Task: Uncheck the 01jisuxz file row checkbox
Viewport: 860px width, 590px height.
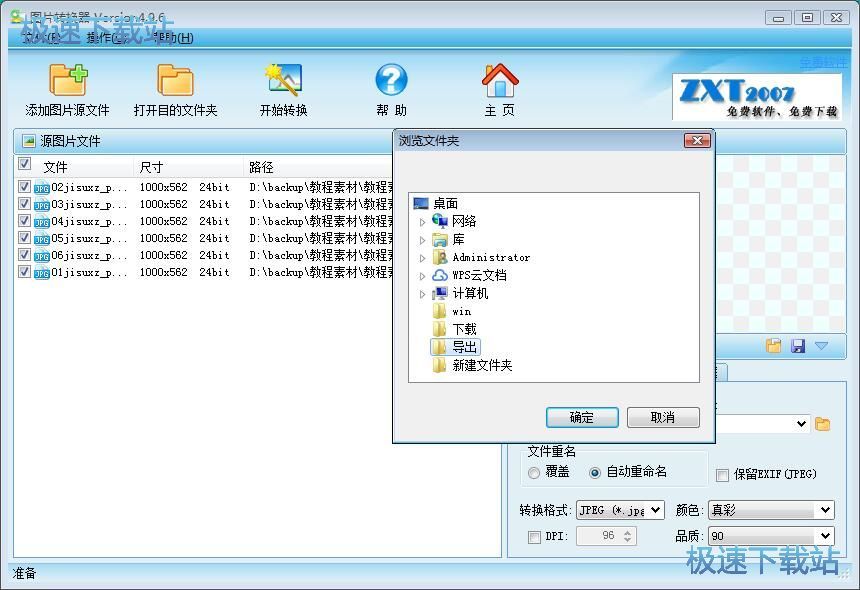Action: click(24, 271)
